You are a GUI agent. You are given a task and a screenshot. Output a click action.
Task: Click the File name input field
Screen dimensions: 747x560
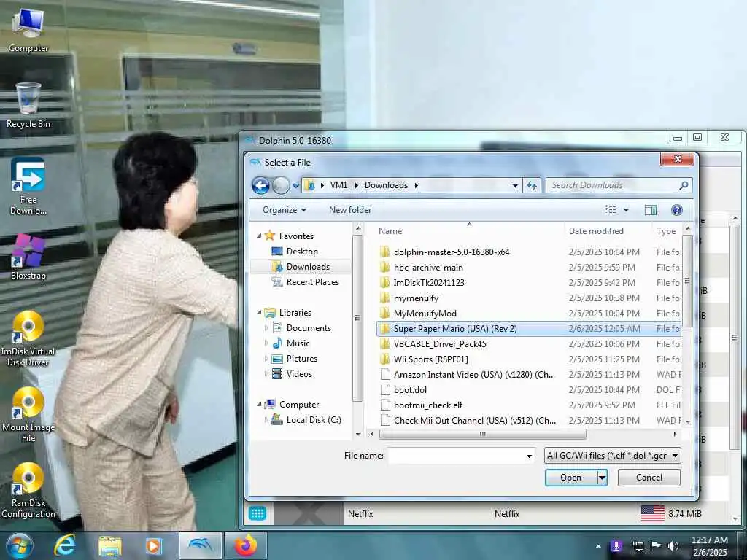[x=456, y=456]
